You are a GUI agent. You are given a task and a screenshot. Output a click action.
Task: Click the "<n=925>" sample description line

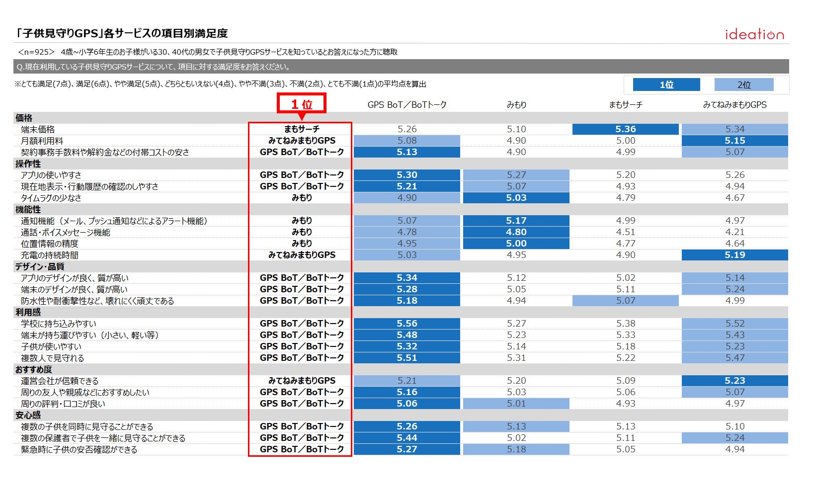click(x=207, y=52)
